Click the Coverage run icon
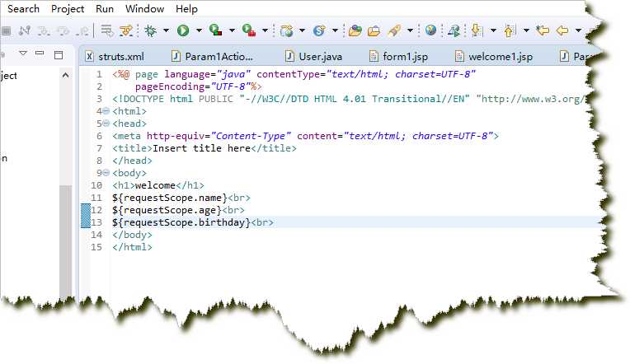This screenshot has height=364, width=630. click(216, 30)
